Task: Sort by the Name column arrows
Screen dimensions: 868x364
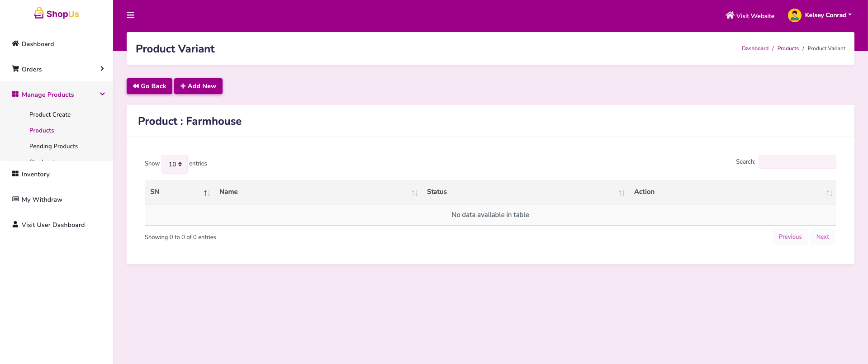Action: click(414, 193)
